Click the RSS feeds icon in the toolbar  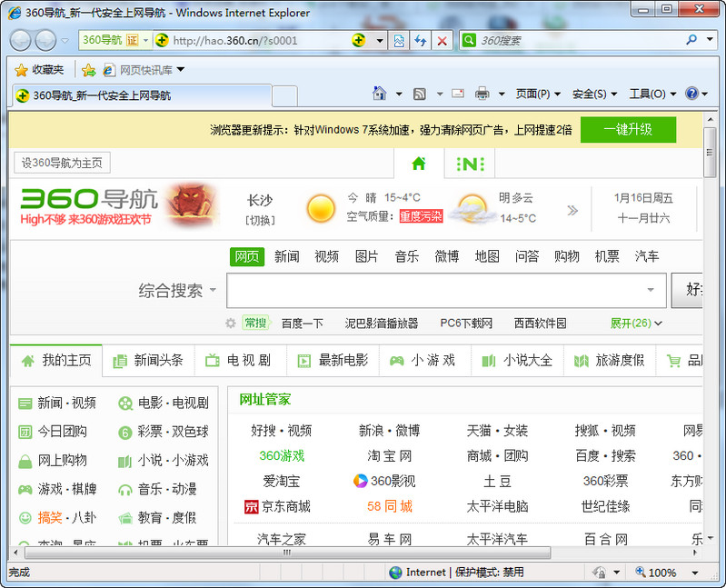[419, 94]
